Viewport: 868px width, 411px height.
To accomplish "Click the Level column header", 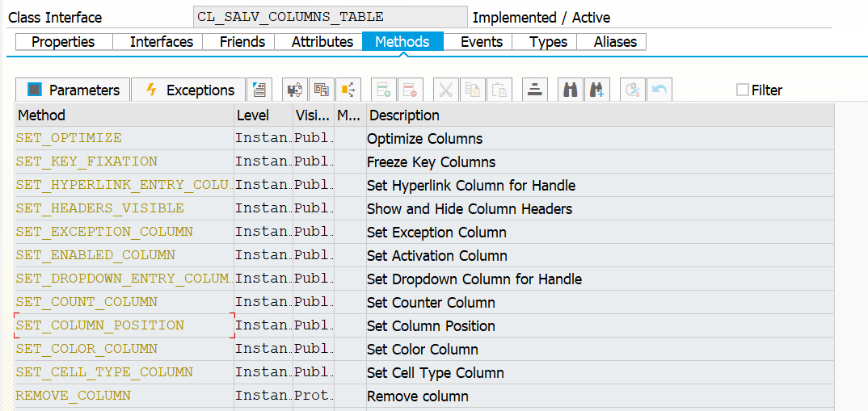I will point(264,115).
